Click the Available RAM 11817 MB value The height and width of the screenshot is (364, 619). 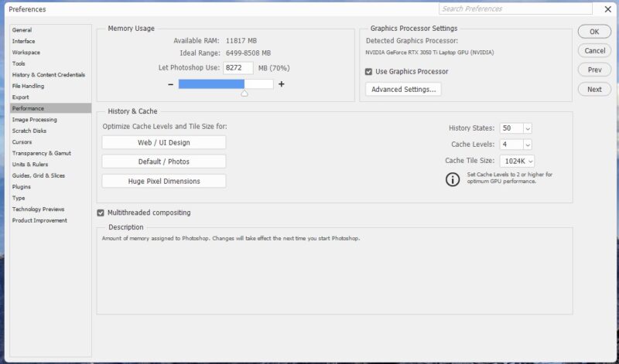(x=241, y=41)
